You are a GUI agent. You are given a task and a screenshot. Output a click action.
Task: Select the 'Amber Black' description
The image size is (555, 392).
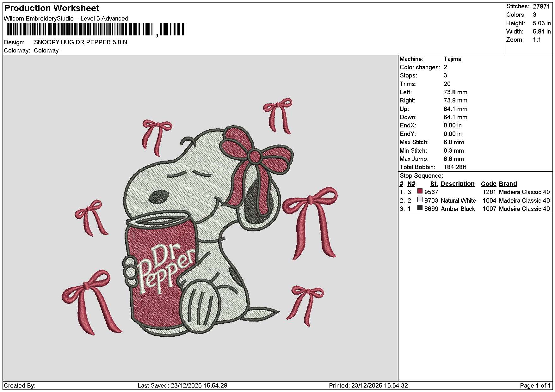point(458,209)
